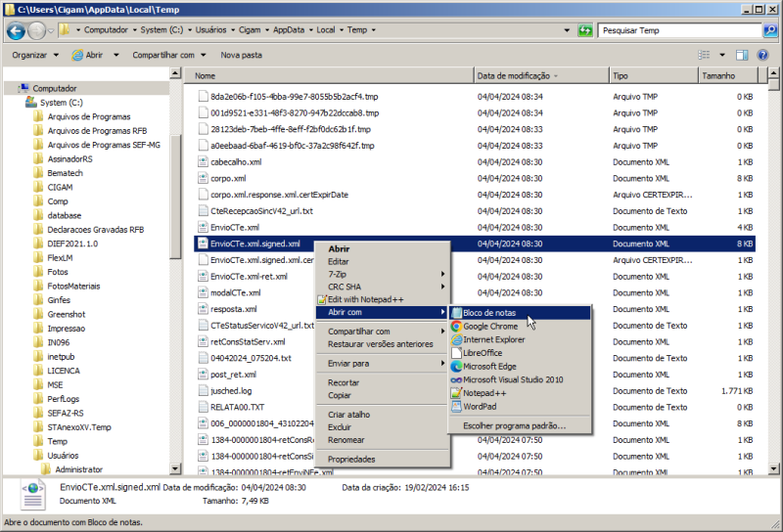Sort by Nome column header
783x532 pixels.
pyautogui.click(x=330, y=76)
